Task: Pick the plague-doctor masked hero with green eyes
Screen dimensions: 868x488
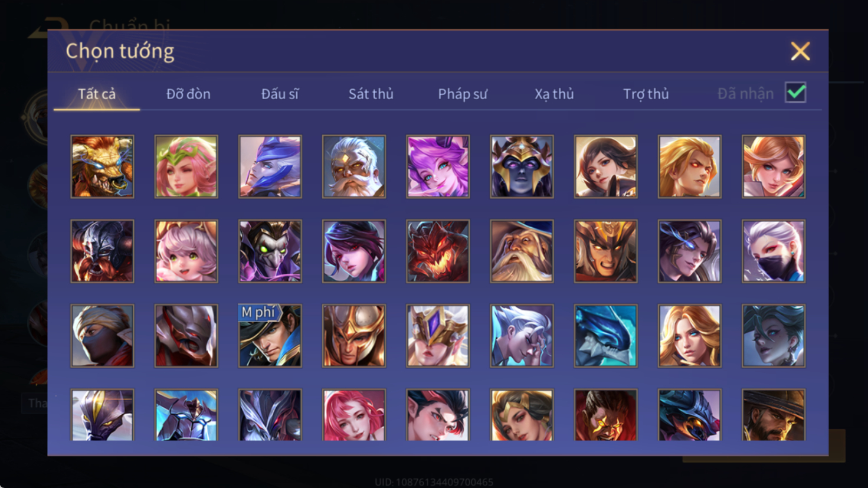Action: [270, 251]
